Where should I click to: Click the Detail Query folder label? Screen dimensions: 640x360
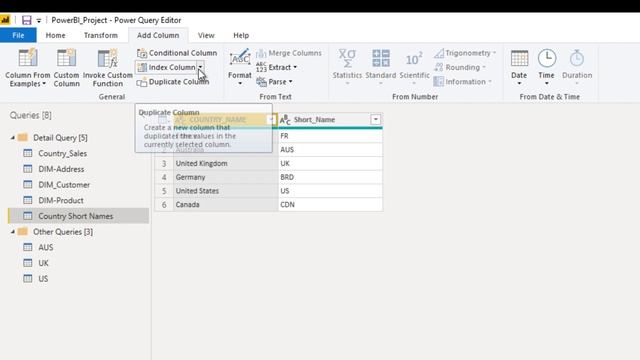pyautogui.click(x=60, y=138)
